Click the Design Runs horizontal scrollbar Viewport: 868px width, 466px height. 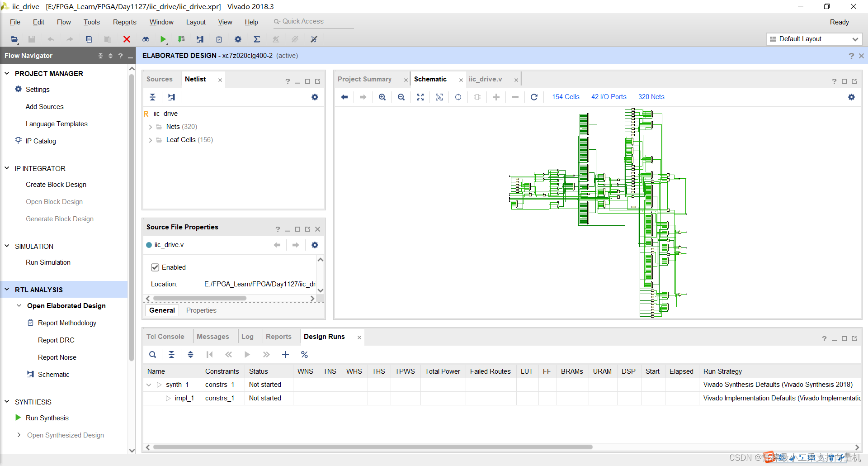pyautogui.click(x=373, y=447)
